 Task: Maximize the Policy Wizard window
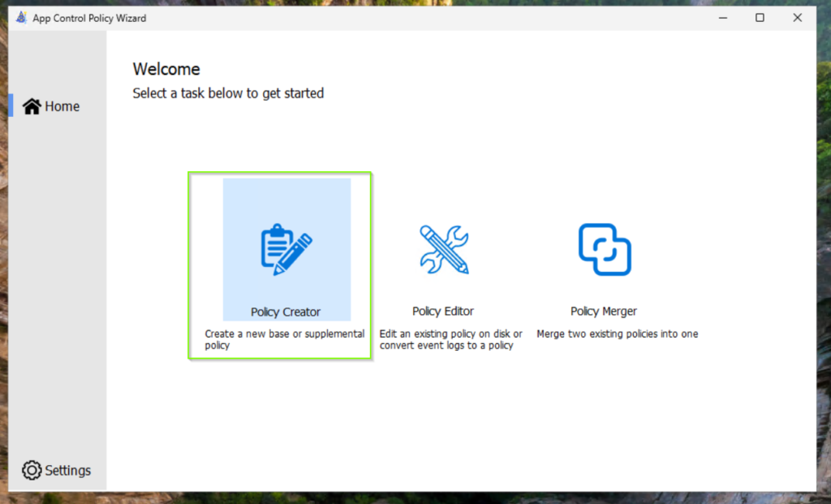pyautogui.click(x=760, y=18)
